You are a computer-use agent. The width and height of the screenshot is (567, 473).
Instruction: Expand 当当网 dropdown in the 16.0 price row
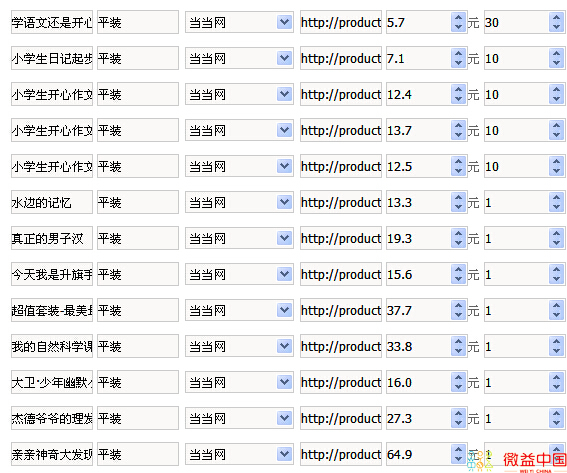click(285, 382)
